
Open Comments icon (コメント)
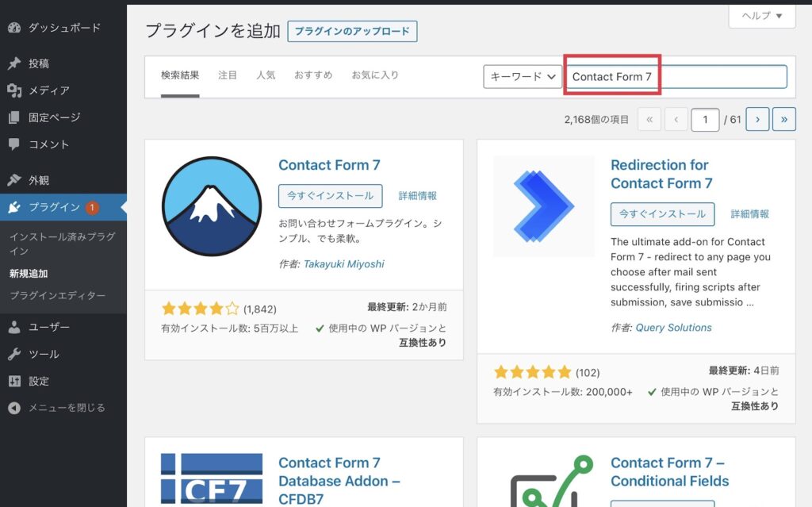(x=14, y=144)
